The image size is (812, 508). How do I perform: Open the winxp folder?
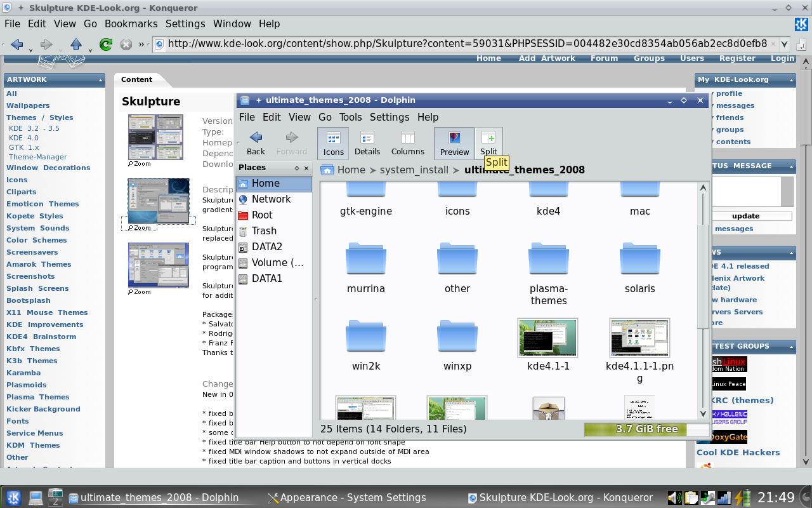tap(457, 345)
